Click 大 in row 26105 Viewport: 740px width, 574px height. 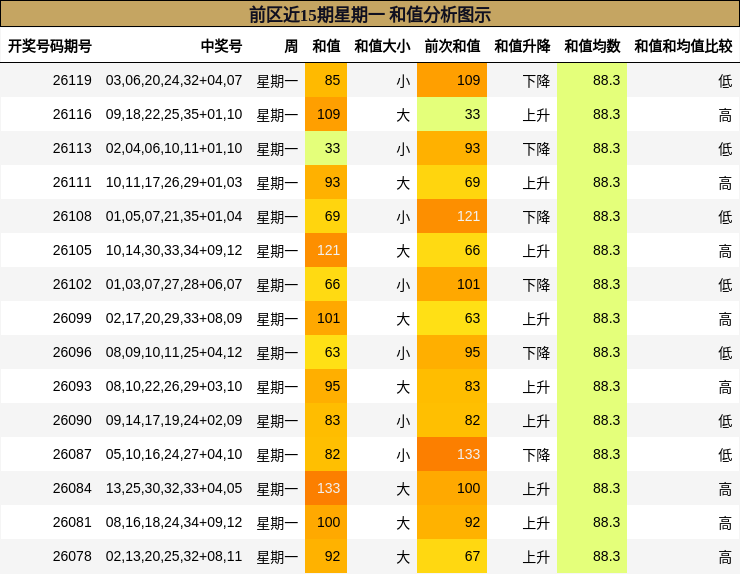pos(403,251)
